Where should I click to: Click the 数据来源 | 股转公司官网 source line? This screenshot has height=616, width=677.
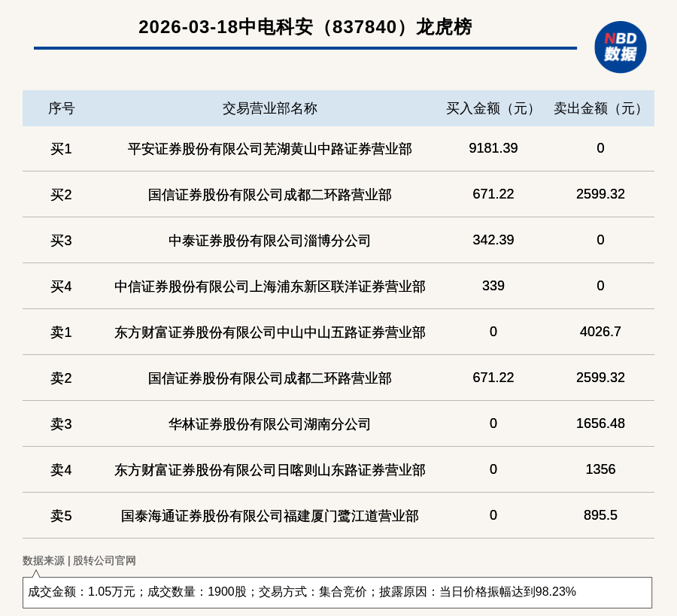pos(79,560)
